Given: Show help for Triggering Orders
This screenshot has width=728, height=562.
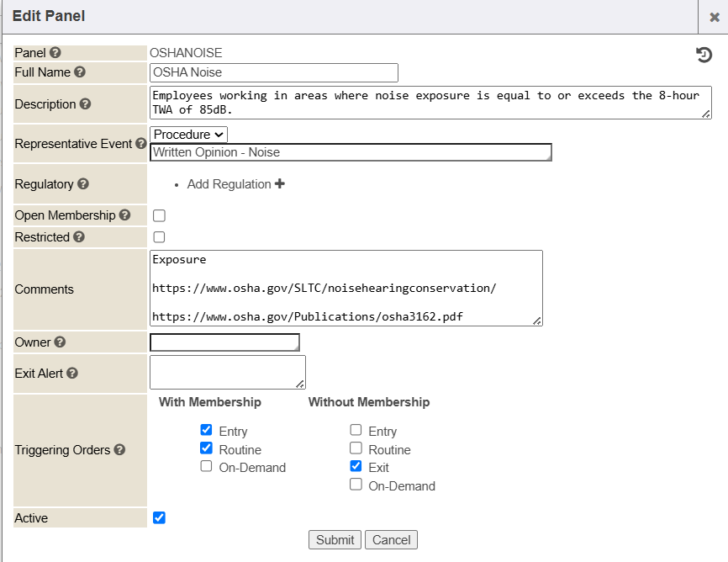Looking at the screenshot, I should [x=119, y=450].
